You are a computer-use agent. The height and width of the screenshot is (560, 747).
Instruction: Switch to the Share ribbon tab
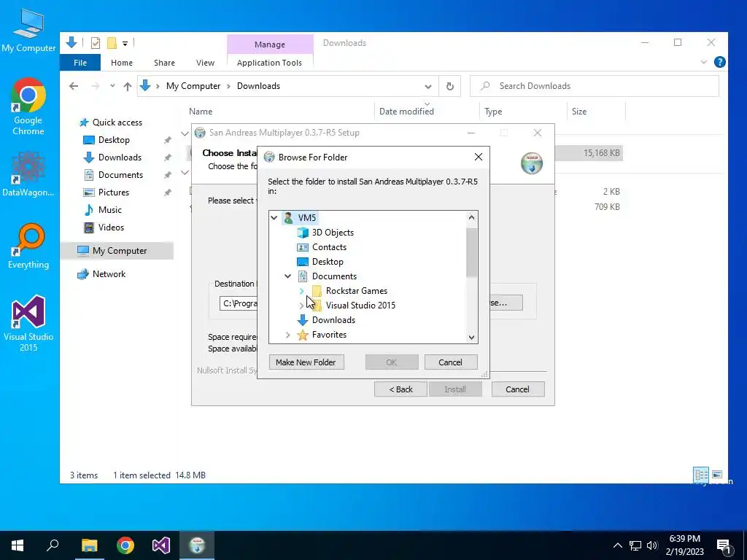pos(164,63)
